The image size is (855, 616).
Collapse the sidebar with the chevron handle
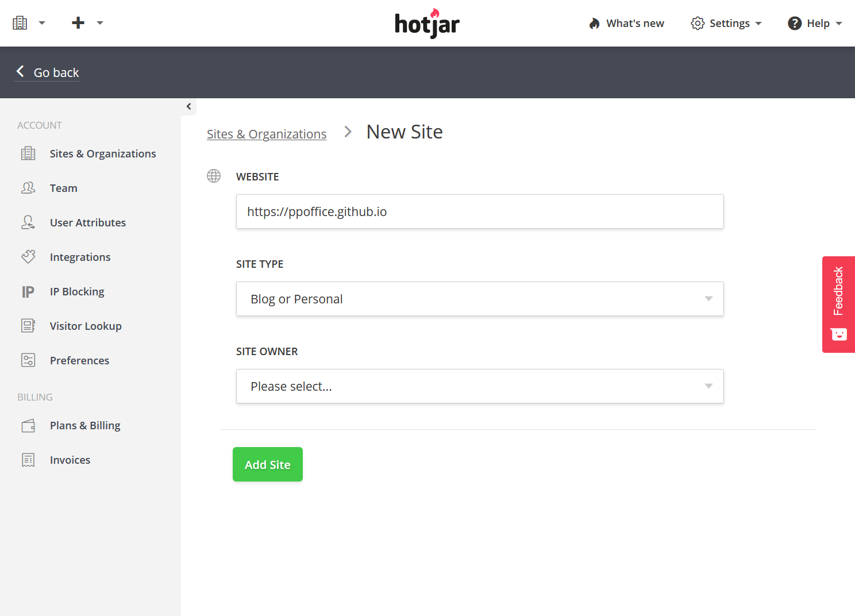tap(188, 106)
